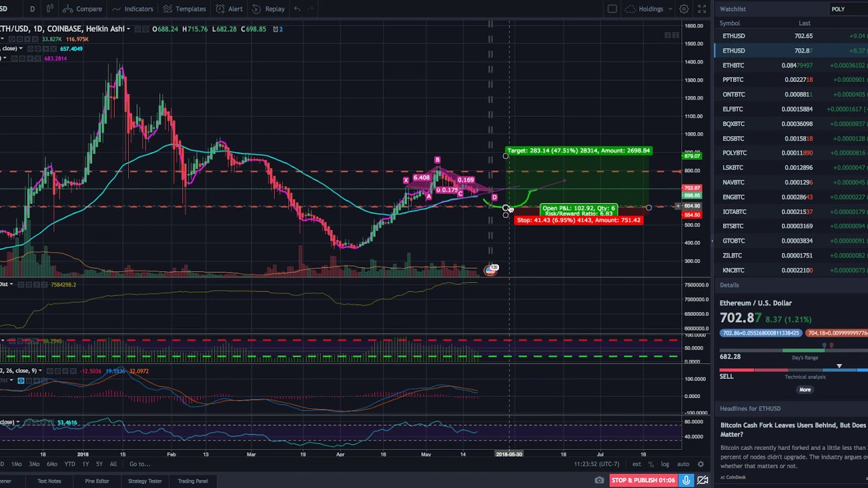Image resolution: width=868 pixels, height=488 pixels.
Task: Open chart properties gear near auto
Action: [x=701, y=464]
